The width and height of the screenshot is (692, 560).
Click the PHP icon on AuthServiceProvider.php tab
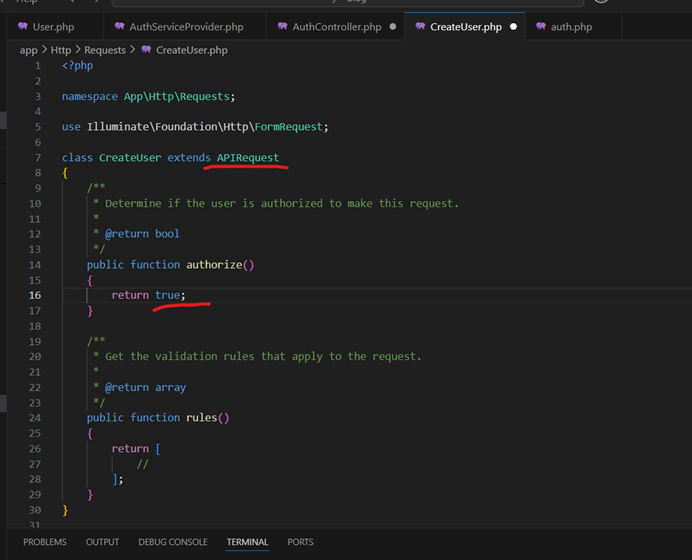(119, 26)
